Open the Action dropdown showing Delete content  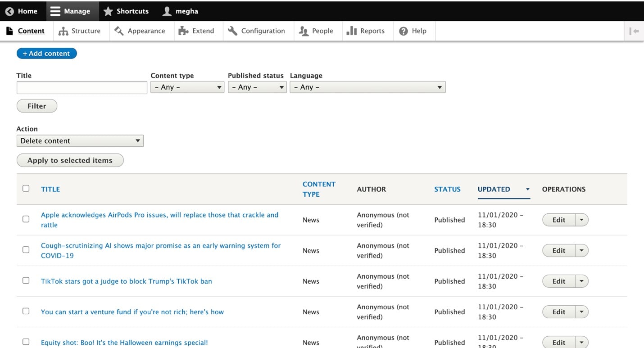click(80, 141)
